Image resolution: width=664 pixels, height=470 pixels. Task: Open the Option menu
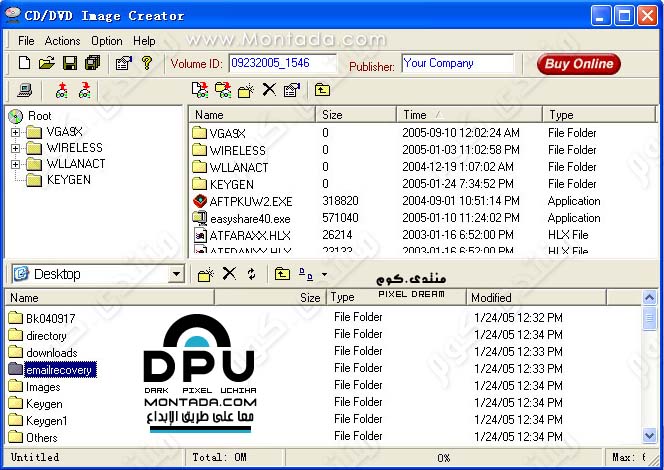point(107,41)
